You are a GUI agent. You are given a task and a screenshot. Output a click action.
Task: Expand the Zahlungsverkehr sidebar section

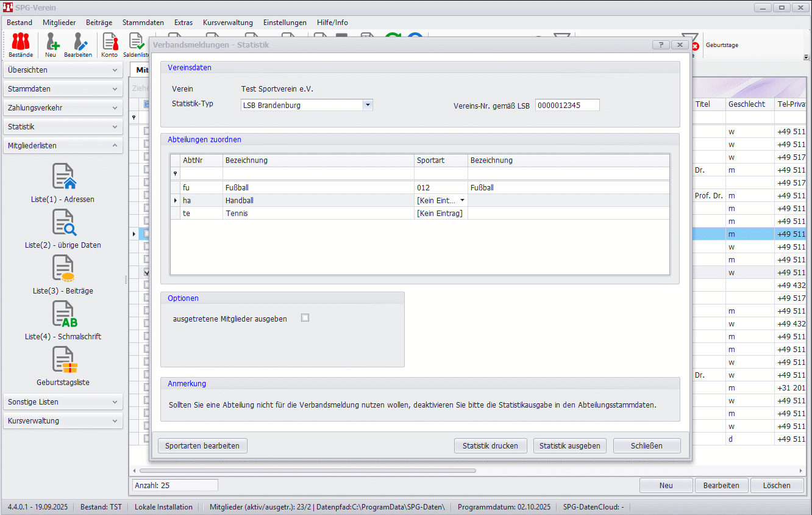coord(63,108)
